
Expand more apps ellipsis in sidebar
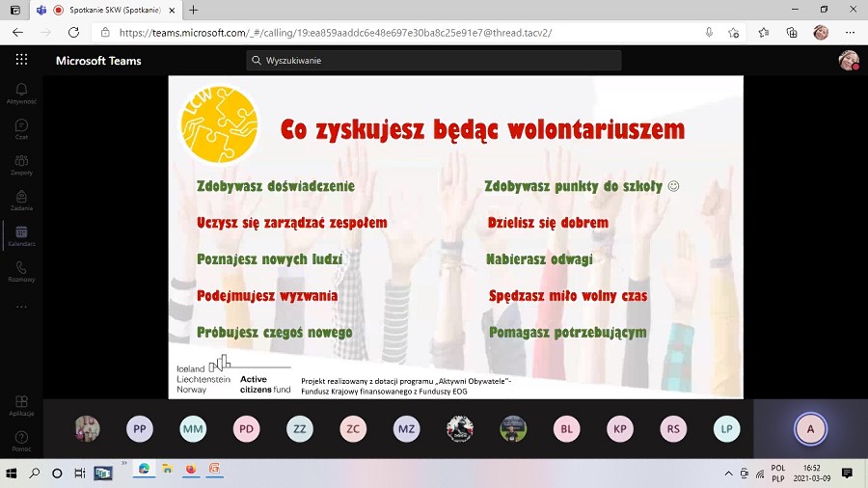[21, 307]
